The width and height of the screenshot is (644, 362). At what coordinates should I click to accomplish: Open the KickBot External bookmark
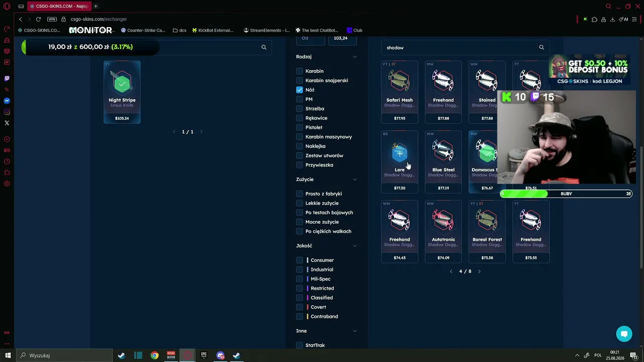(x=213, y=30)
